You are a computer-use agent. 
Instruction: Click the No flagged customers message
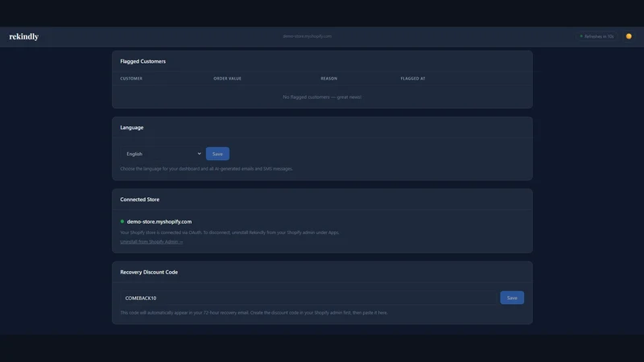(x=322, y=97)
